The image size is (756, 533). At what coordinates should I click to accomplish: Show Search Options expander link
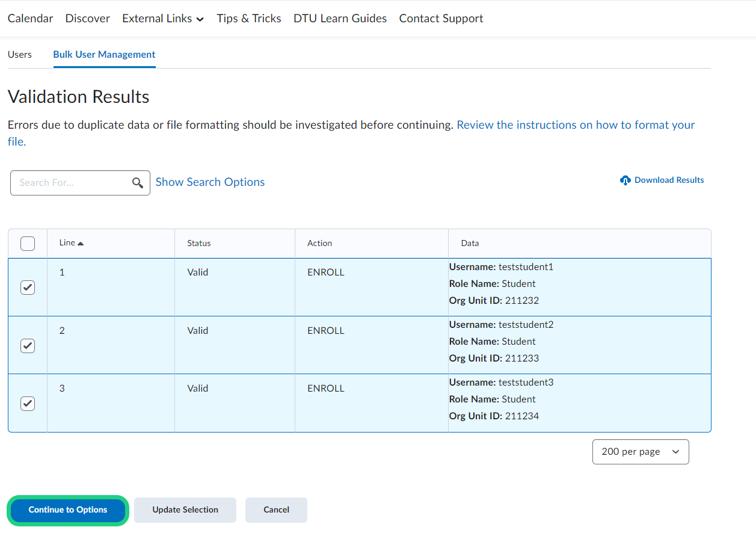pos(210,182)
